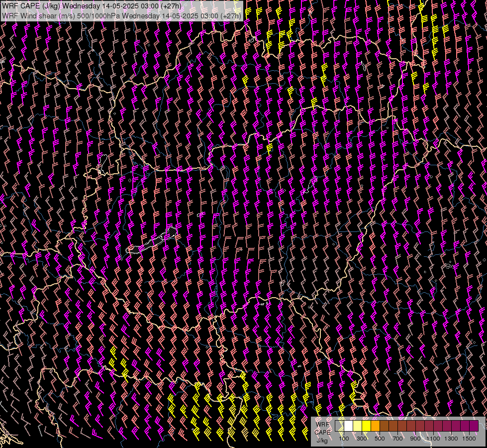Select the bright yellow 300–400 J/kg swatch

[x=367, y=426]
